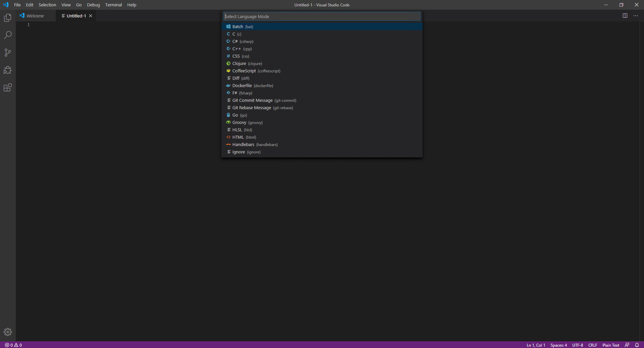Open the Explorer view in activity bar
The height and width of the screenshot is (348, 644).
tap(7, 18)
